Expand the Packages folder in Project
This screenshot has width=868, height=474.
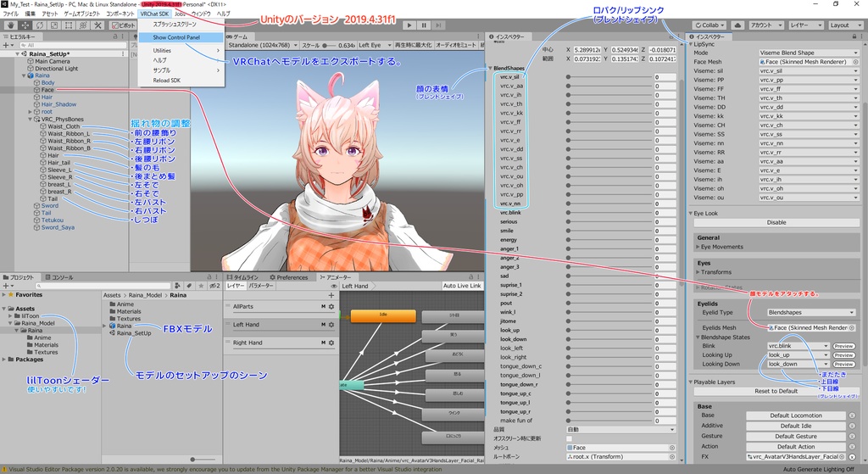[4, 360]
